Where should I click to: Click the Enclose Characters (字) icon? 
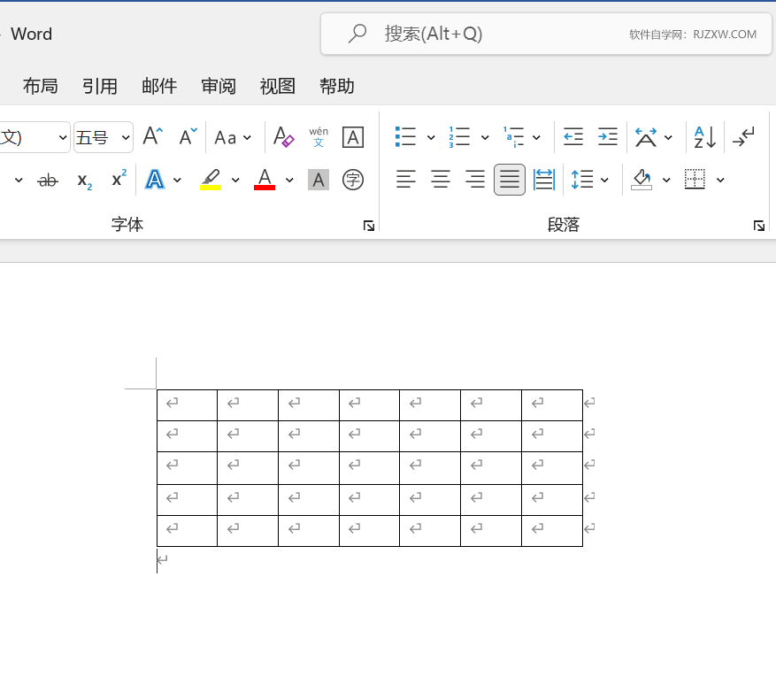(x=352, y=180)
